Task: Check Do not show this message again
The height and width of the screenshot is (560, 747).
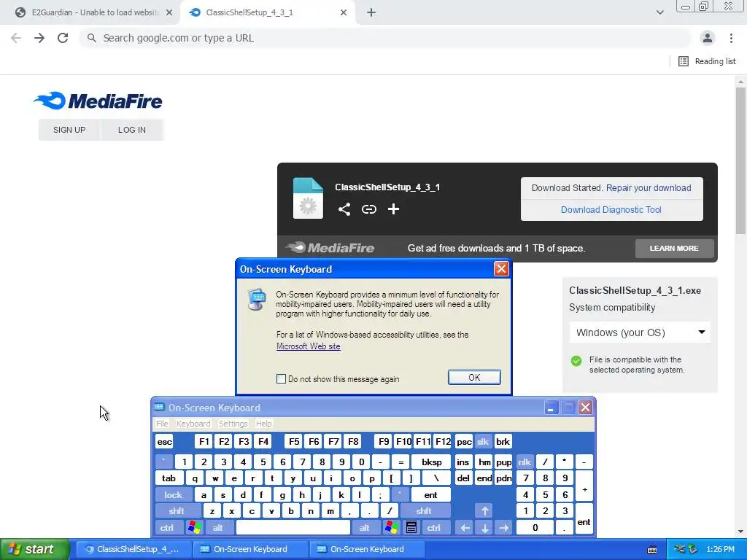Action: (x=281, y=379)
